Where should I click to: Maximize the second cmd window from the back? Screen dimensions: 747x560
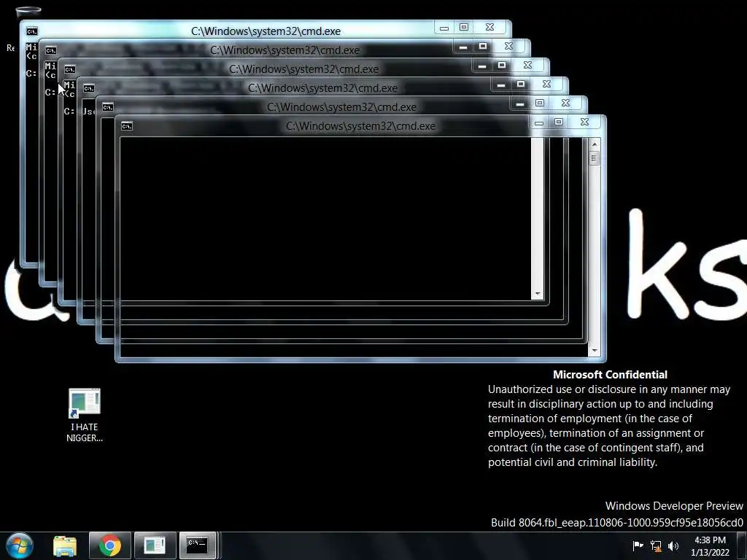coord(483,47)
